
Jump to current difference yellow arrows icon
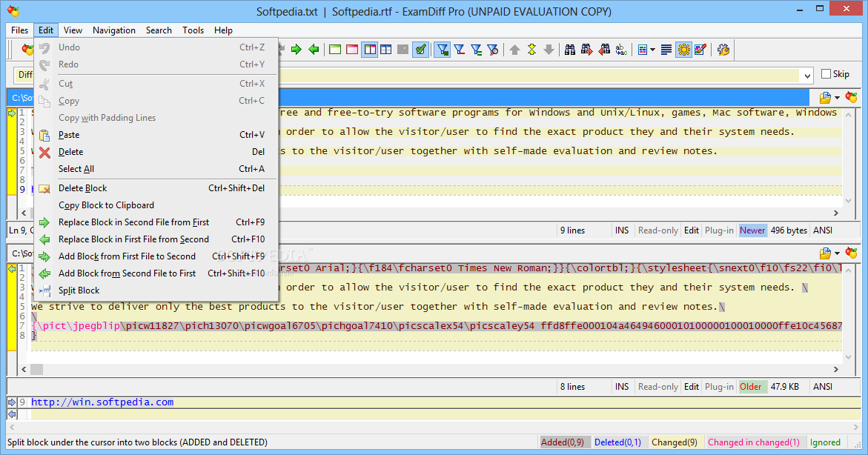pos(532,50)
